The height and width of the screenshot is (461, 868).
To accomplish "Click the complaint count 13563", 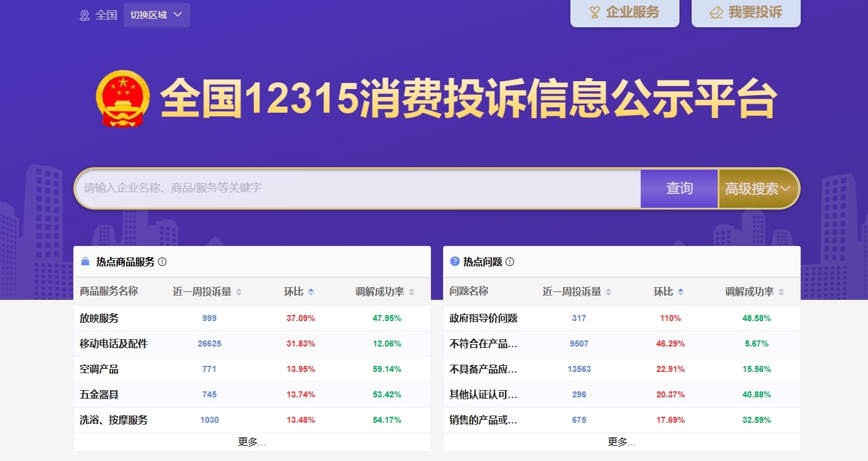I will [x=579, y=369].
